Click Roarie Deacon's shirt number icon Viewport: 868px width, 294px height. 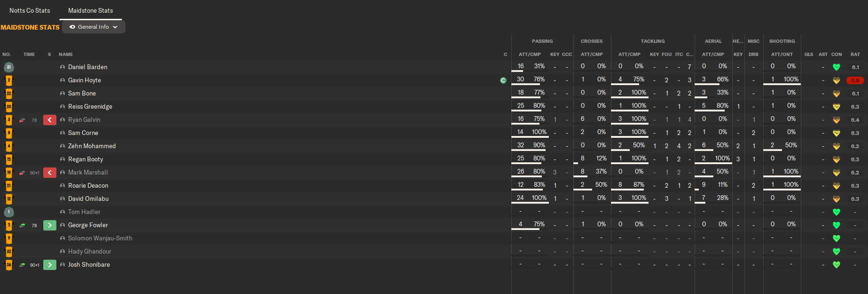point(9,186)
